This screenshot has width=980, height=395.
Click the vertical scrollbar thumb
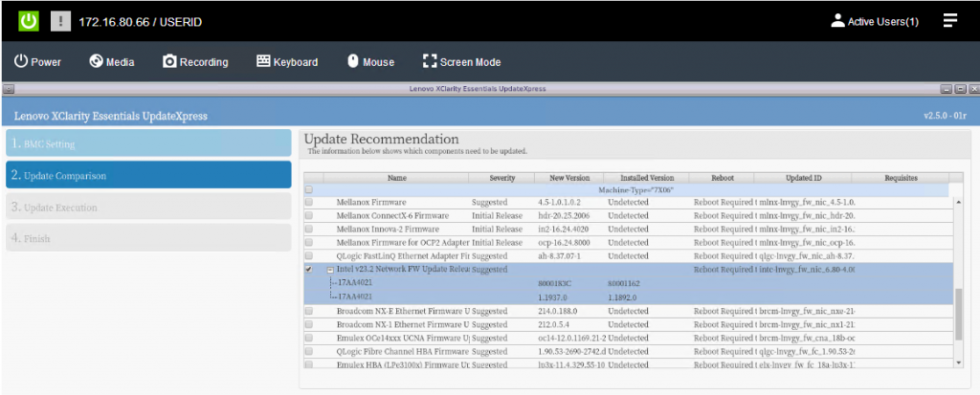point(959,314)
